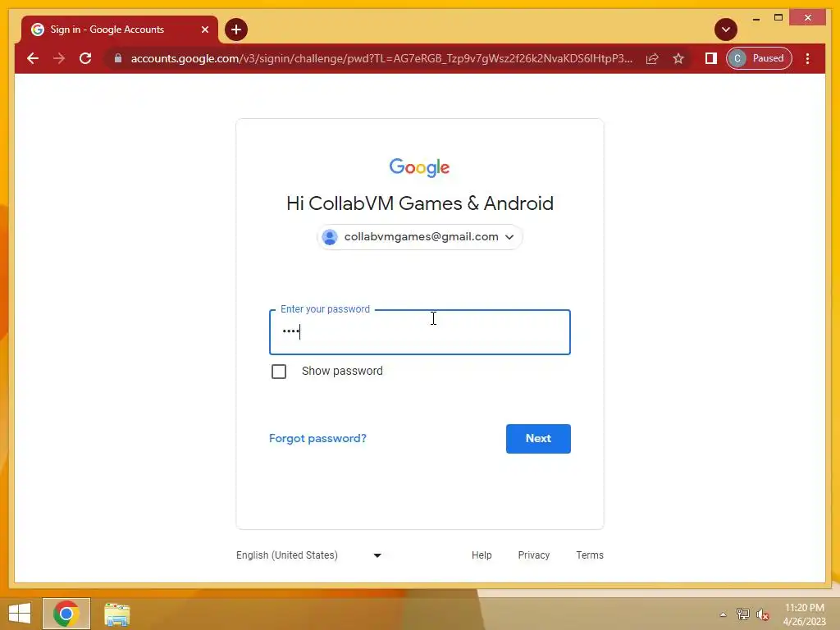Click the muted volume tray icon
Screen dimensions: 840x630
(763, 614)
